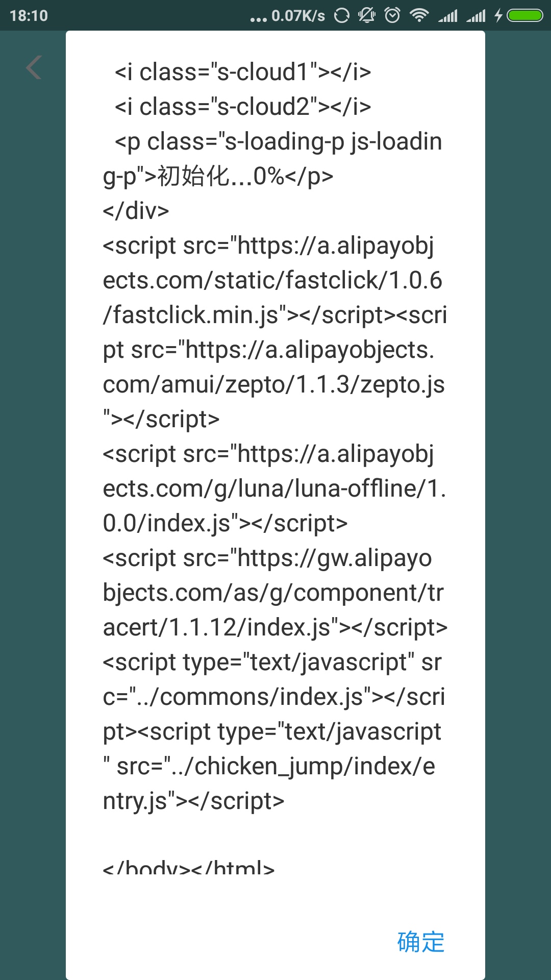Click the ntry.js closing script line
Viewport: 551px width, 980px height.
point(193,801)
